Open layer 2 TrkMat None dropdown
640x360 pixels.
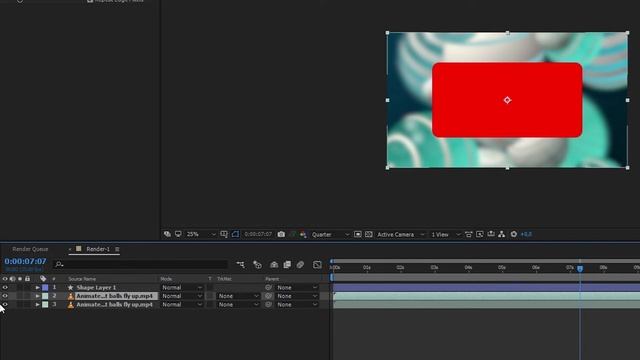238,296
